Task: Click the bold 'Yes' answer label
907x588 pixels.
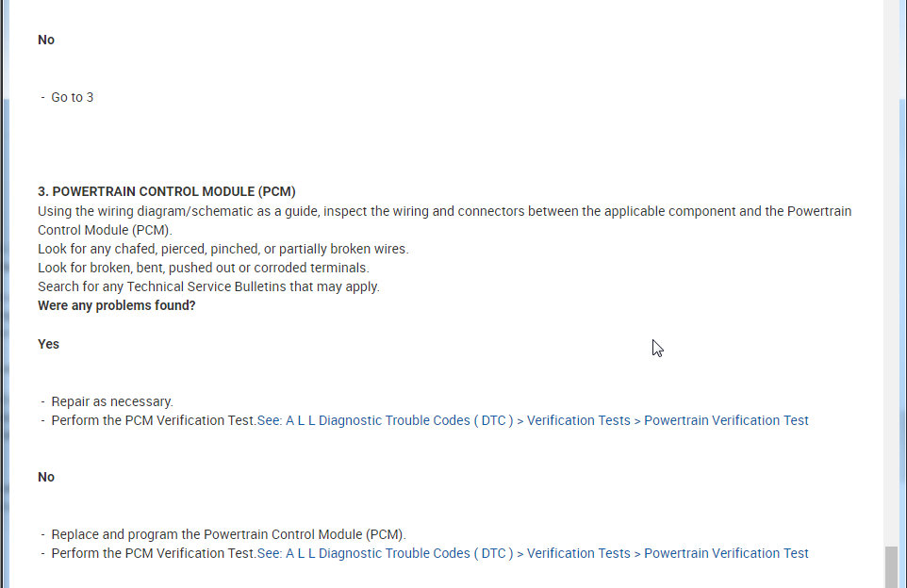Action: pos(48,344)
